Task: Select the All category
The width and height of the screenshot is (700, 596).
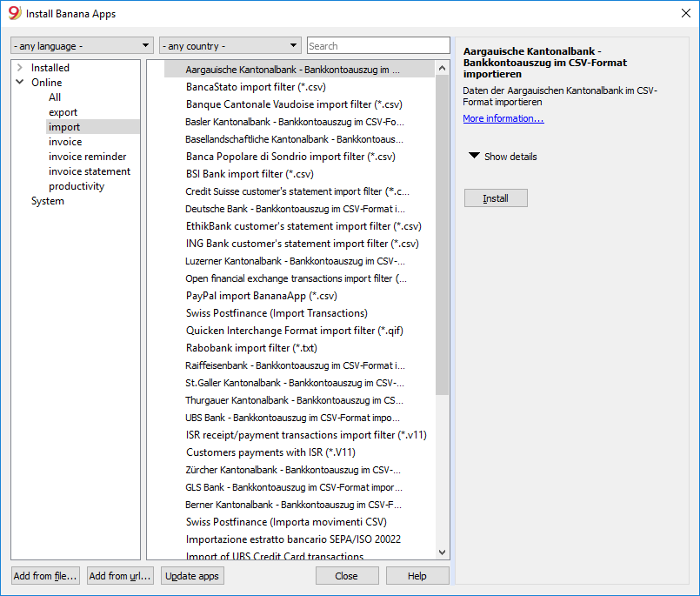Action: tap(55, 97)
